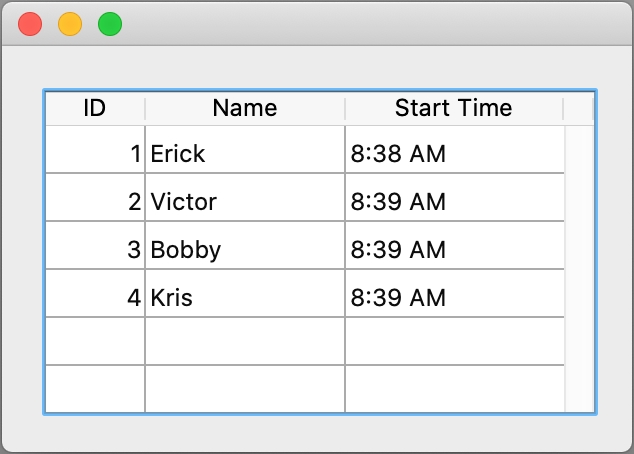Close the window with the red button

tap(30, 23)
